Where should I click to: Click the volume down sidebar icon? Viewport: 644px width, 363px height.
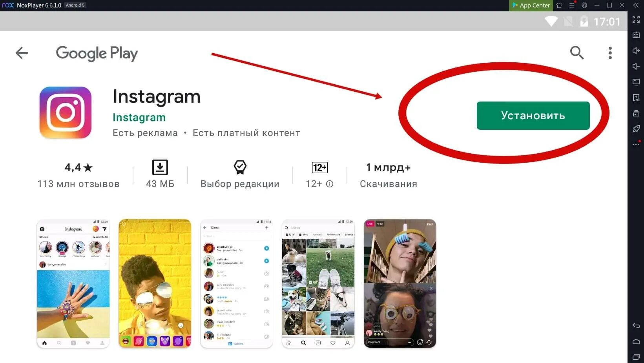(636, 66)
